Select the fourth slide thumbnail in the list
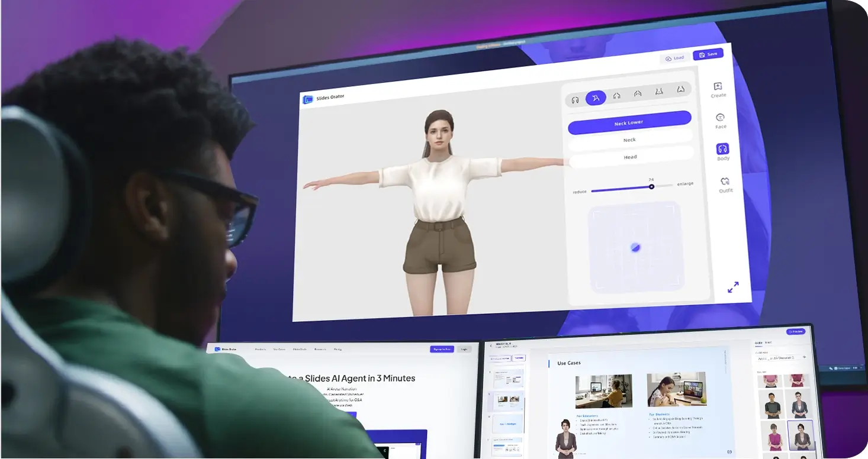The height and width of the screenshot is (459, 868). click(x=508, y=447)
